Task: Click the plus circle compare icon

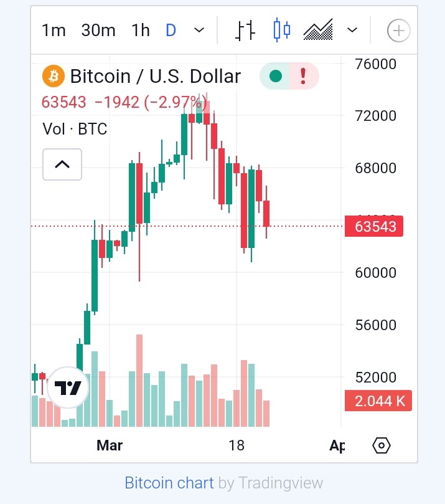Action: click(x=398, y=31)
